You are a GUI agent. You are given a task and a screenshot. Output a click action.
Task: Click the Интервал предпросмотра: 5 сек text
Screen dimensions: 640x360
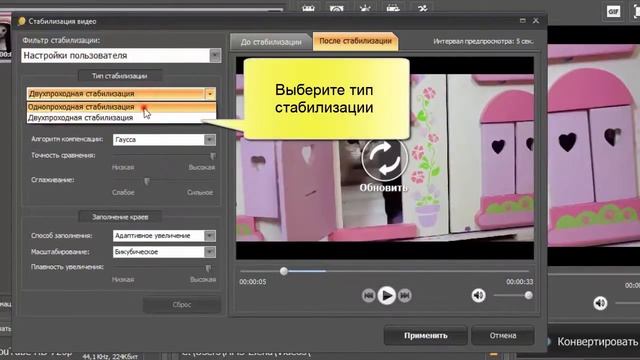point(483,41)
